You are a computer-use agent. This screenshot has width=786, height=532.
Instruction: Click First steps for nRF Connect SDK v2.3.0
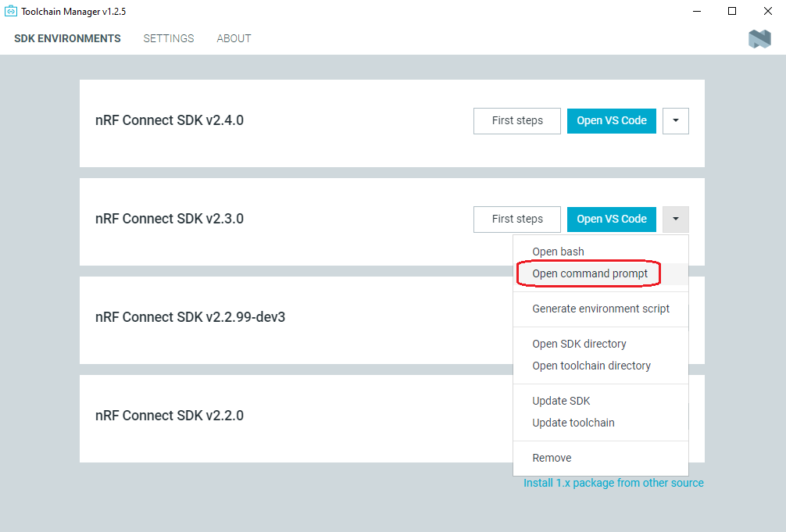click(x=516, y=219)
